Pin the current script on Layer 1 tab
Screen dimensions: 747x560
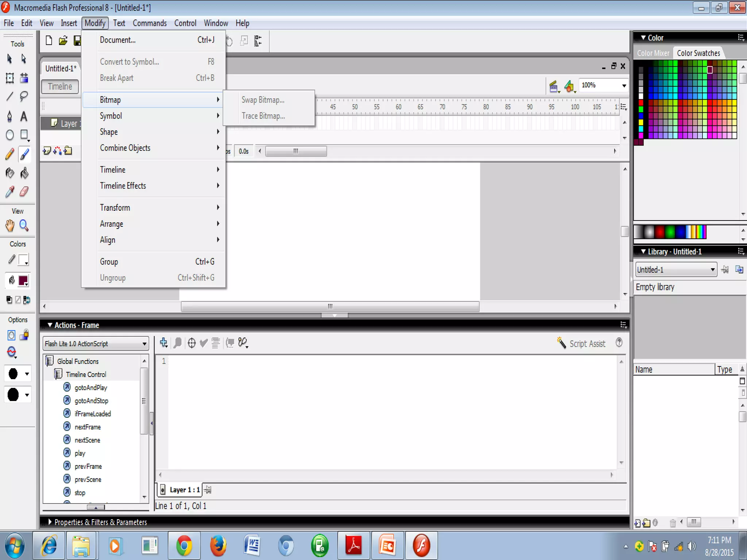208,490
